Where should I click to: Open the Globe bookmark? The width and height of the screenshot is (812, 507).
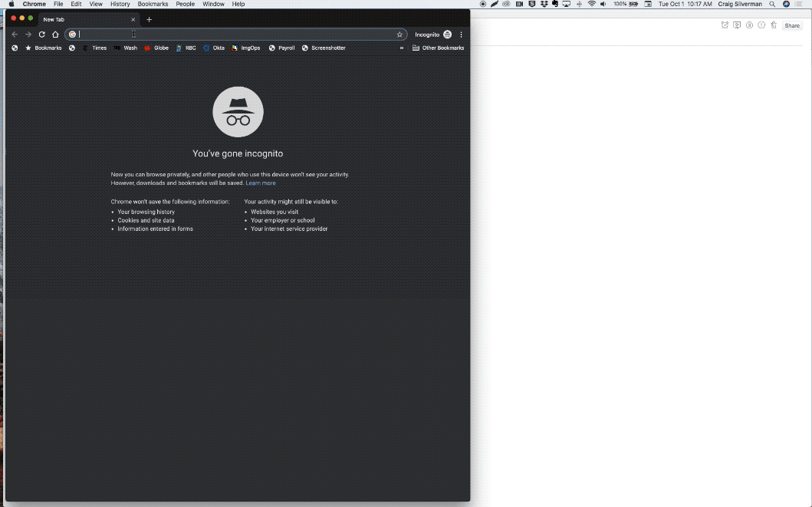click(156, 48)
